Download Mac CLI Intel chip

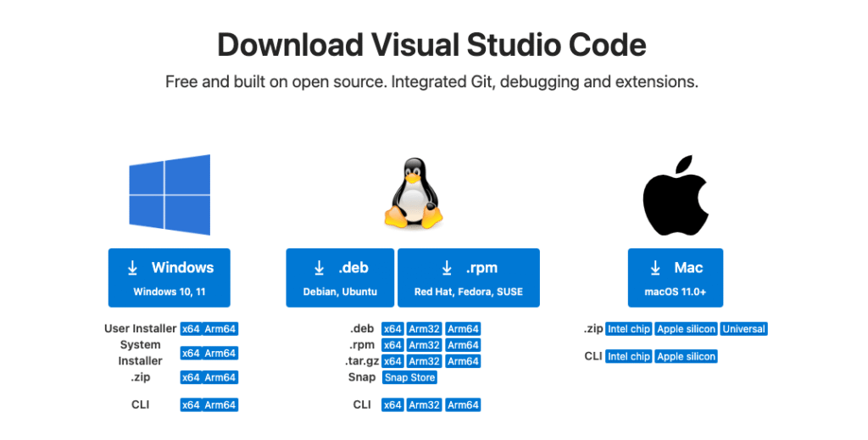pyautogui.click(x=629, y=356)
